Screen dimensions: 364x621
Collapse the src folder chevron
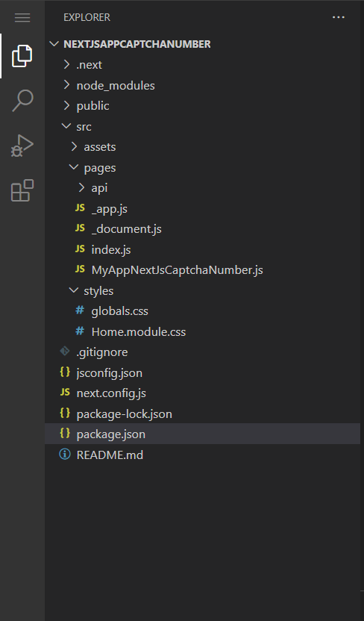66,126
